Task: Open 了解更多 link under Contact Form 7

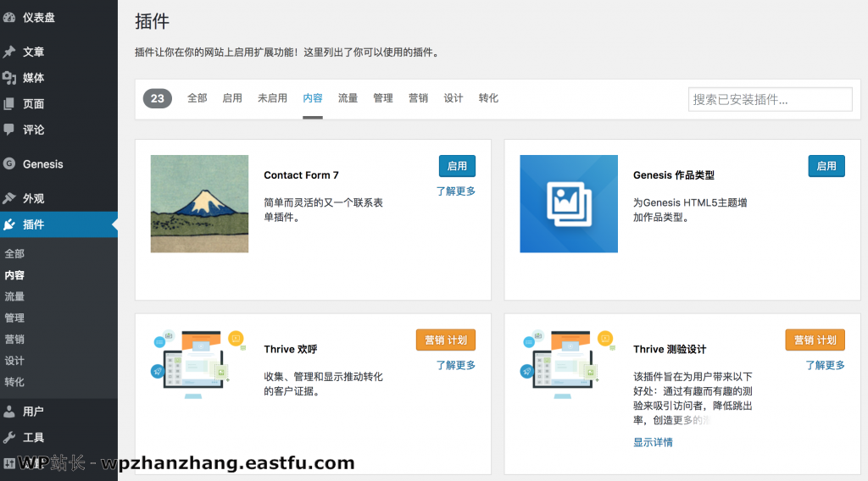Action: [x=456, y=191]
